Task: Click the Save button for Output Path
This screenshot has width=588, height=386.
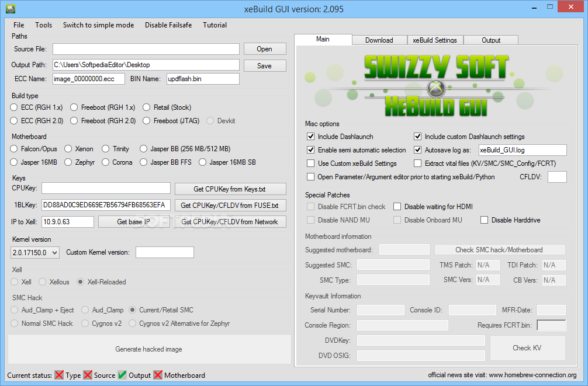Action: 265,65
